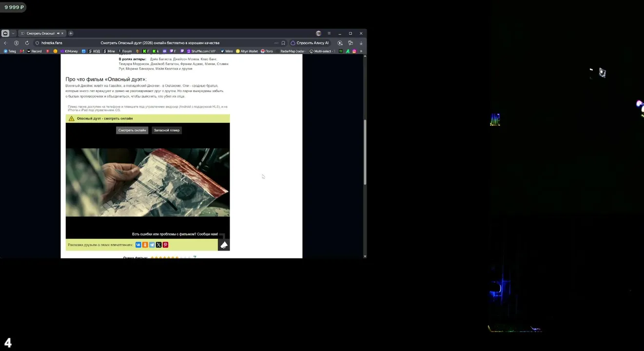This screenshot has height=351, width=644.
Task: Select the Смотреть онлайн player tab
Action: tap(132, 130)
